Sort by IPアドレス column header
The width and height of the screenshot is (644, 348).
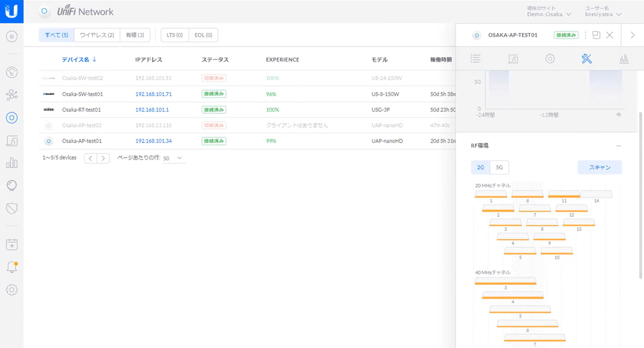coord(149,59)
